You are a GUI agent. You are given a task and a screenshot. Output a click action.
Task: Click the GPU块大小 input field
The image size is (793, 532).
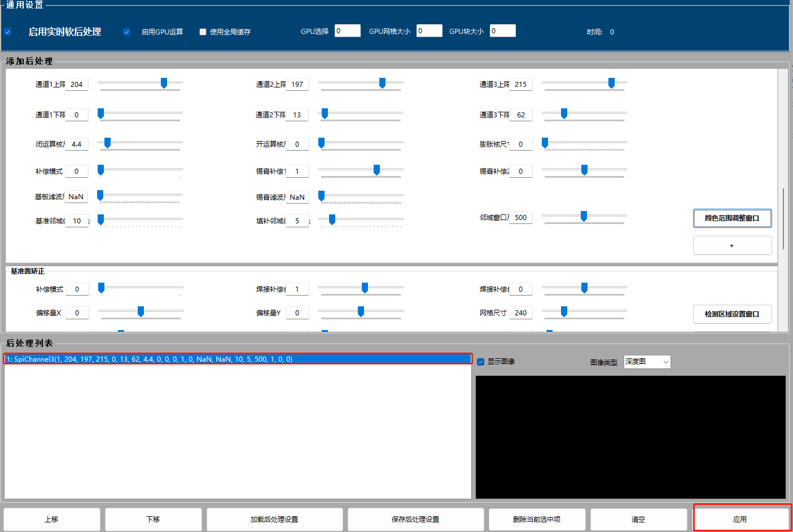point(502,30)
